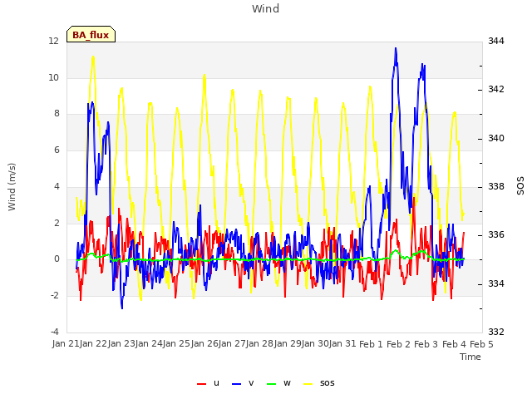Toggle the 'w' series legend label
Viewport: 532px width, 399px height.
287,383
